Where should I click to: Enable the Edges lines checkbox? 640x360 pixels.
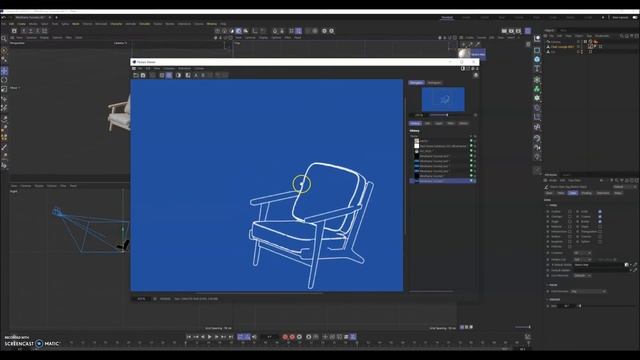click(x=600, y=227)
